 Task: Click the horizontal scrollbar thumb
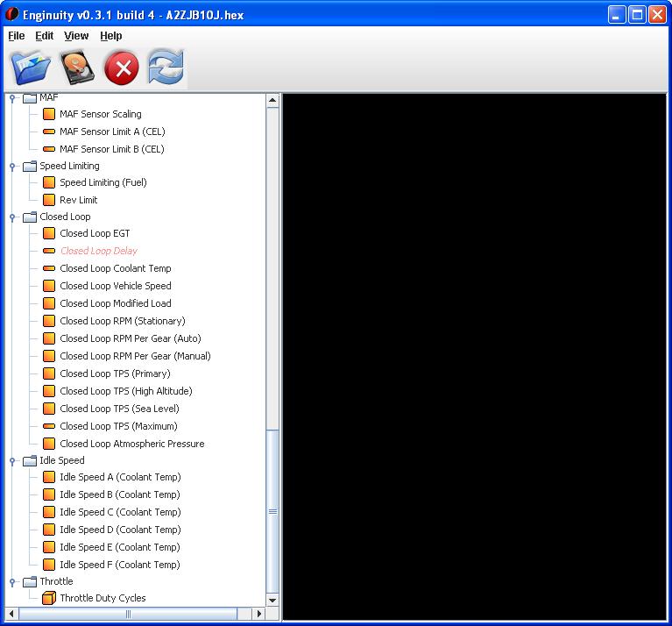128,614
